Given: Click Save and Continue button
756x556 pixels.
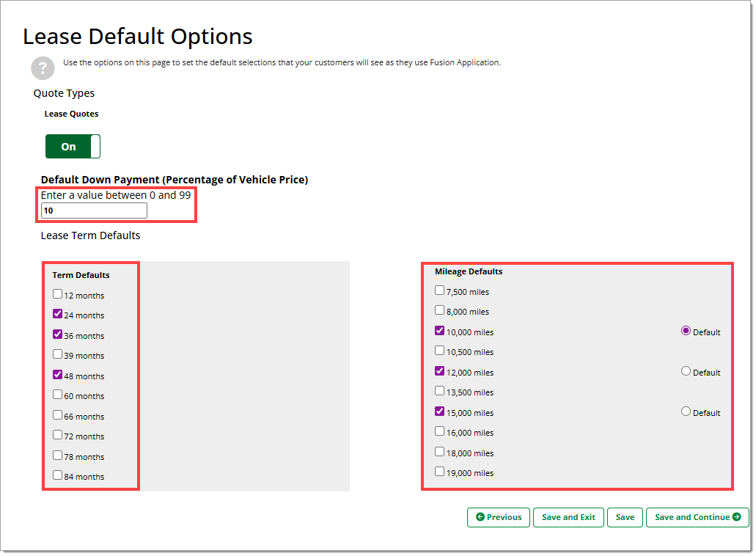Looking at the screenshot, I should [x=697, y=518].
